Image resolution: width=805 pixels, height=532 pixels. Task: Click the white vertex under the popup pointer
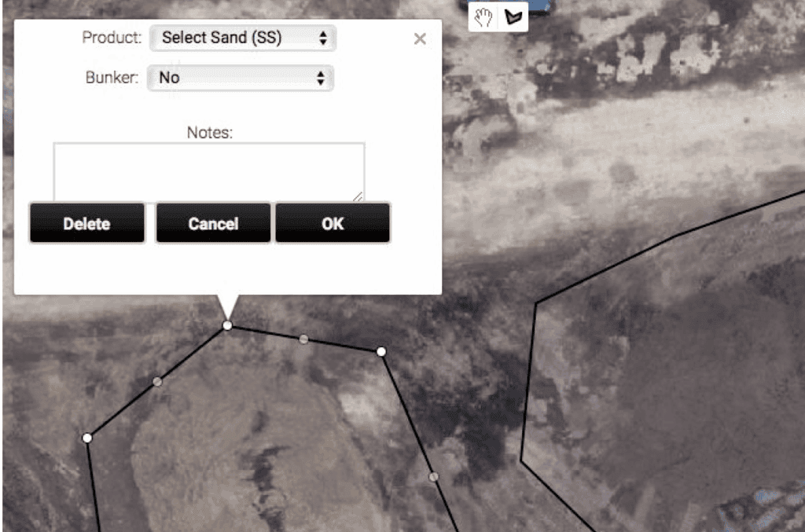(227, 325)
